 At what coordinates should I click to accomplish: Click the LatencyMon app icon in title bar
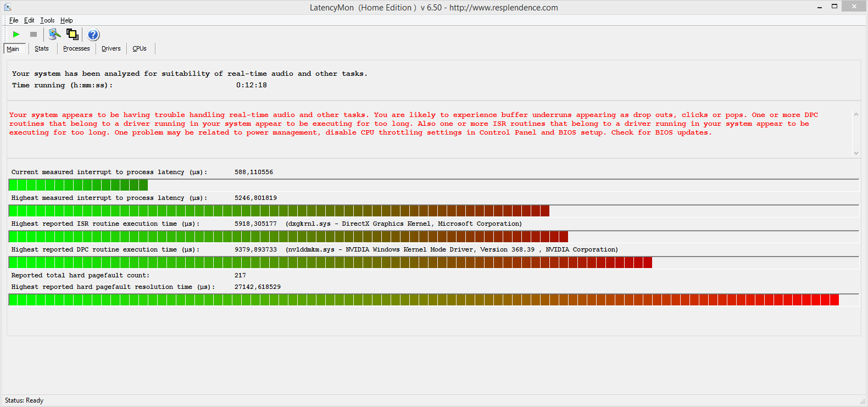coord(8,7)
